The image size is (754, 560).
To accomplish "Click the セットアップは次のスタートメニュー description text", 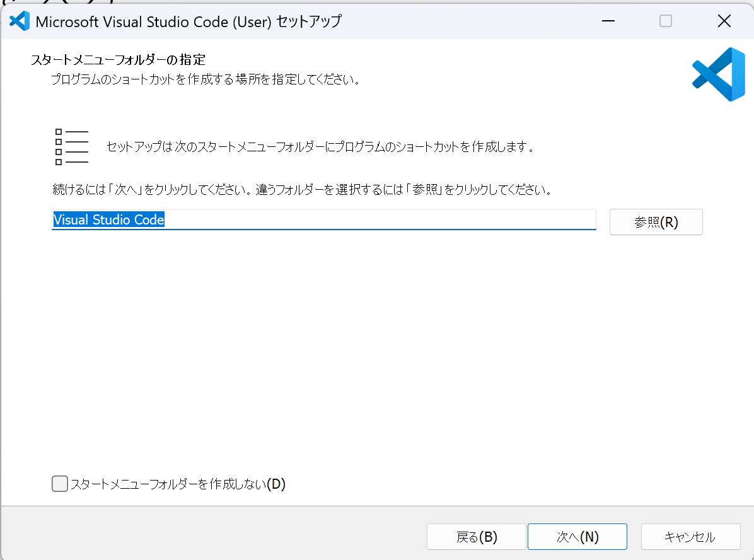I will 320,147.
